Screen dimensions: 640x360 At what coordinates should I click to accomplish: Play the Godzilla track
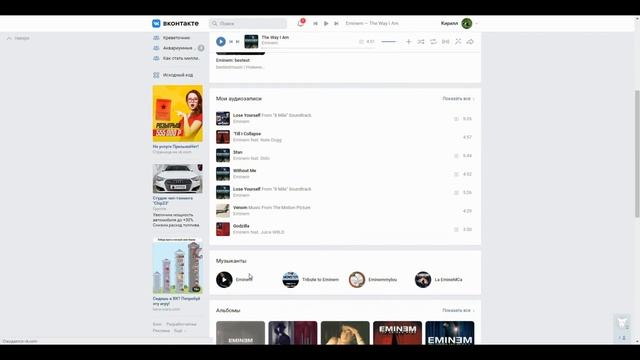coord(345,229)
